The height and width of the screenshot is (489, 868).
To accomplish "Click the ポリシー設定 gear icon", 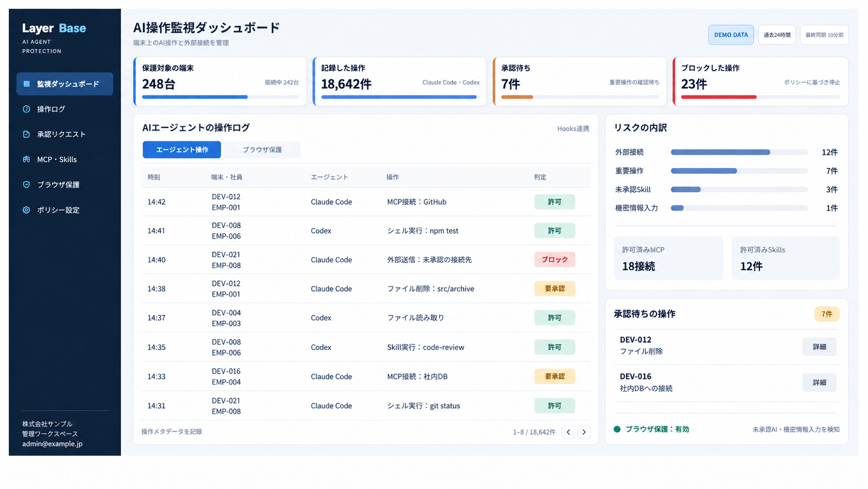I will 26,210.
